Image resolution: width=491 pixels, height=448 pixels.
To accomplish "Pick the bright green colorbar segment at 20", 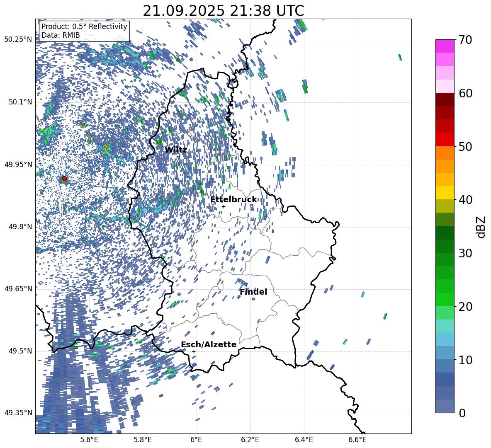I will (445, 299).
